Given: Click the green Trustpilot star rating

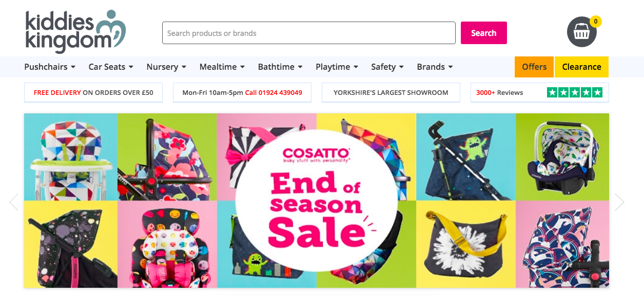Looking at the screenshot, I should (x=574, y=93).
